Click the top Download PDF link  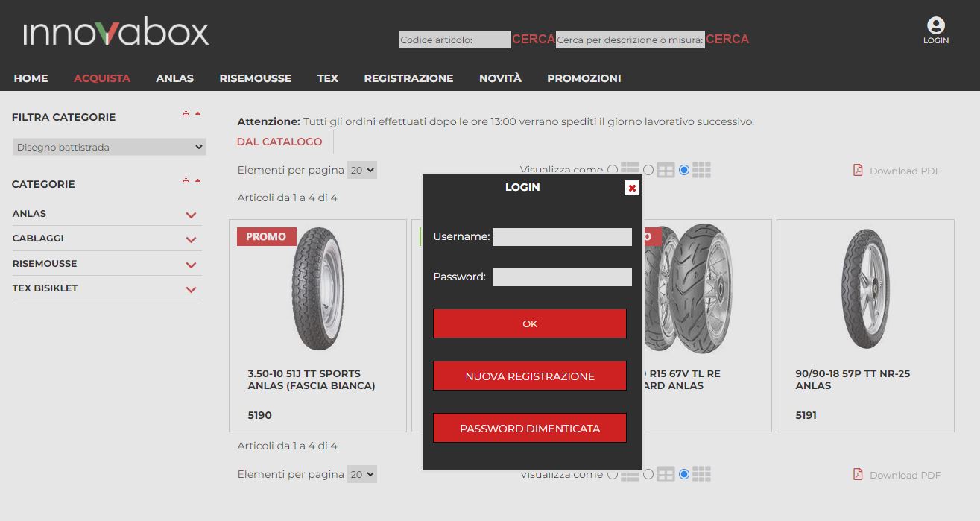coord(905,171)
